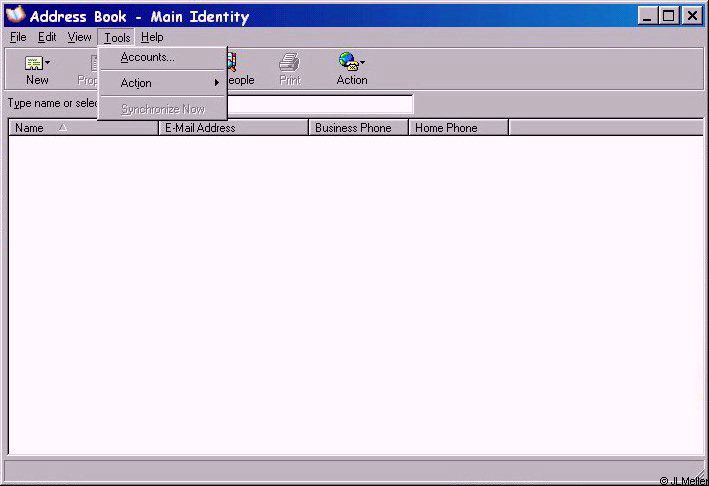Click the sort triangle in Name header
The height and width of the screenshot is (486, 709).
(63, 128)
